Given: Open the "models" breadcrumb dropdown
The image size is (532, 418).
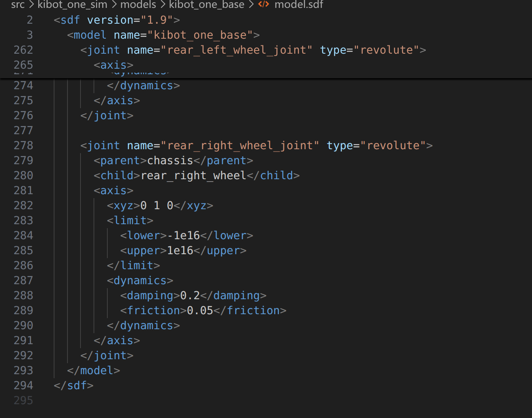Looking at the screenshot, I should click(x=138, y=4).
